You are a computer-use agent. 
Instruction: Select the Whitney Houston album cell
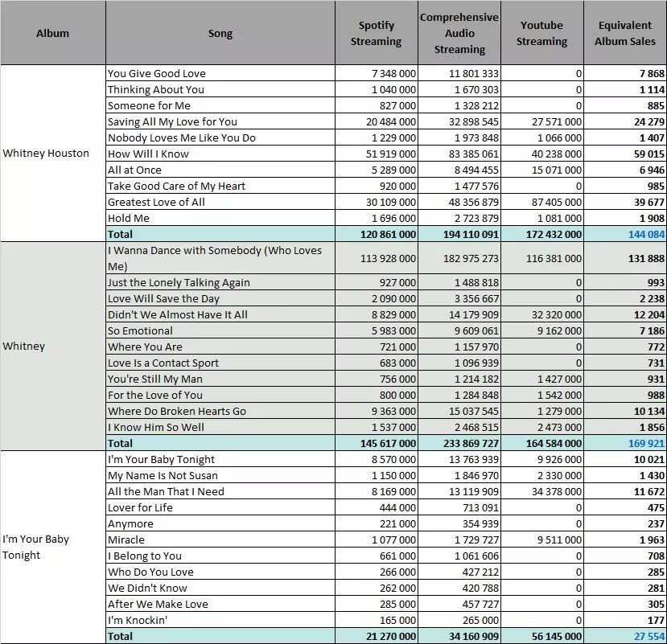[x=53, y=153]
